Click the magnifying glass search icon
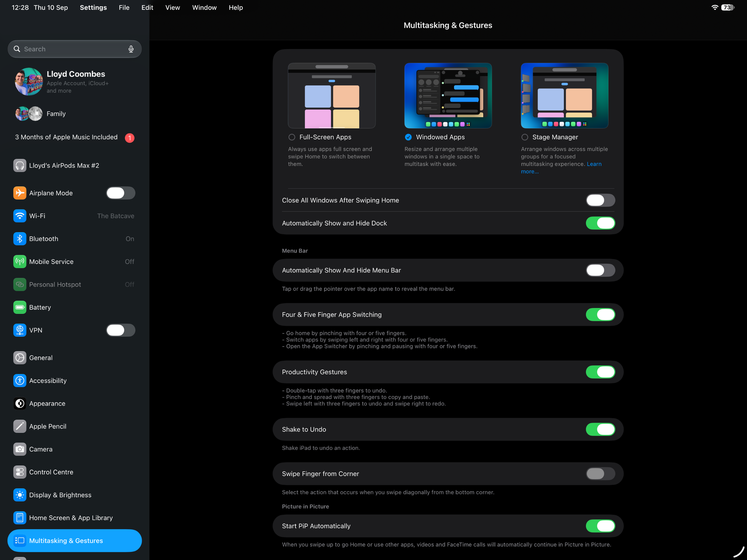Screen dimensions: 747x560 point(17,49)
